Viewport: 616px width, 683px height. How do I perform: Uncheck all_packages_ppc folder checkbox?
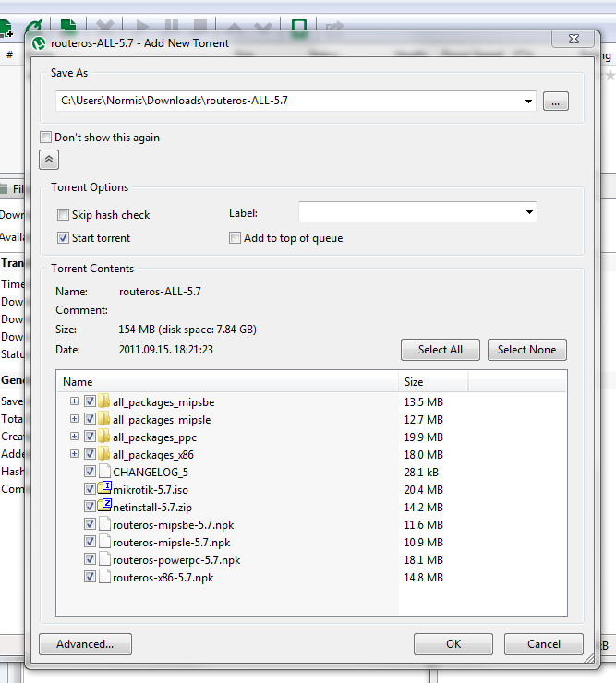click(x=90, y=436)
